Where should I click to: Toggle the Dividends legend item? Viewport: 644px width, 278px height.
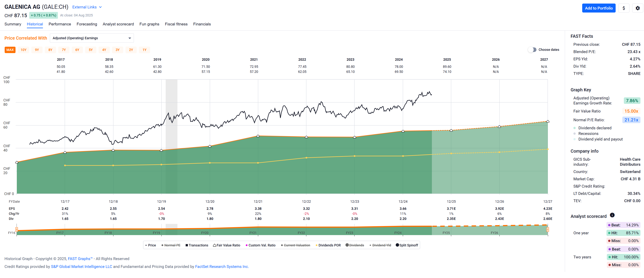pos(355,245)
